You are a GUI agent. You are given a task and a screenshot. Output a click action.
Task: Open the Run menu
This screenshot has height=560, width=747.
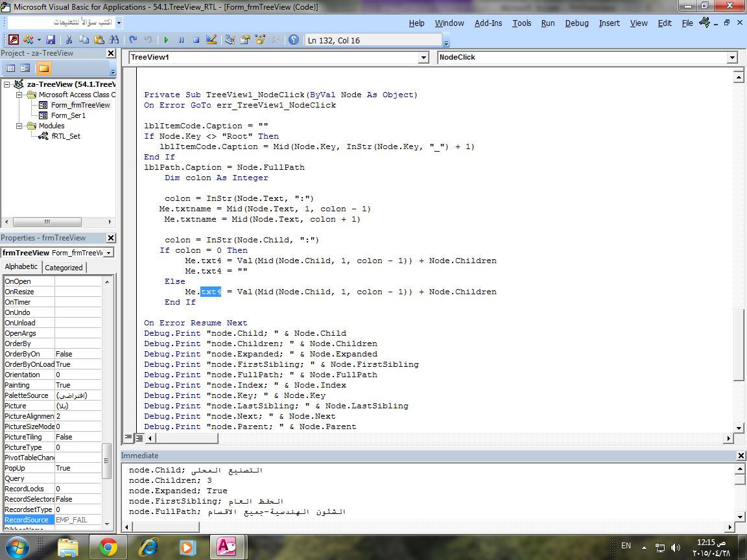click(x=548, y=23)
